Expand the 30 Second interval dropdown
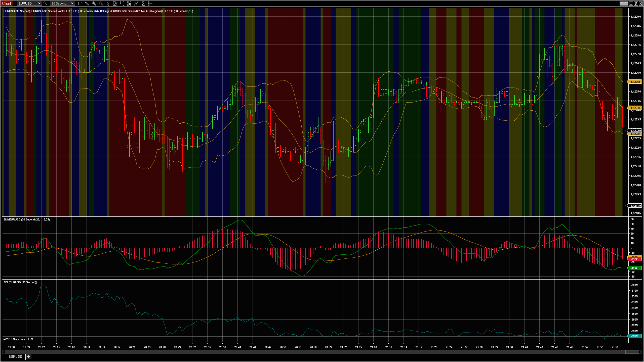Image resolution: width=644 pixels, height=362 pixels. point(72,4)
